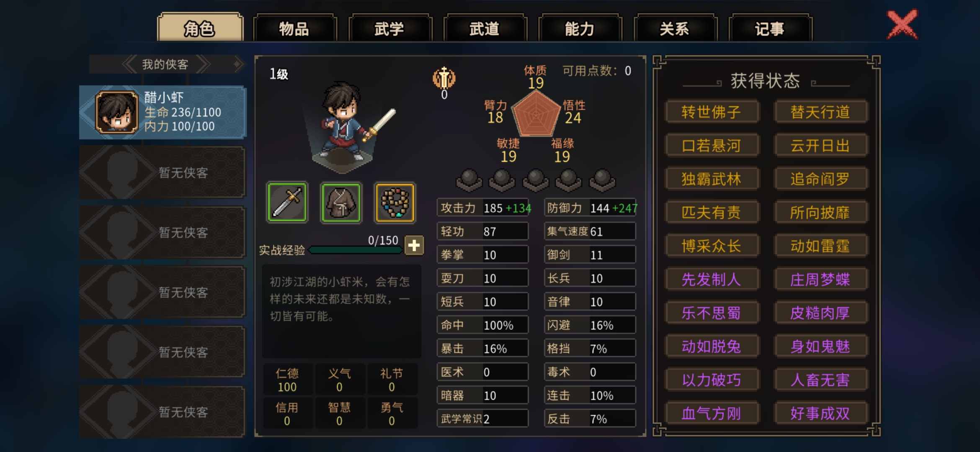
Task: Select the 转世佛子 status button
Action: [x=712, y=112]
